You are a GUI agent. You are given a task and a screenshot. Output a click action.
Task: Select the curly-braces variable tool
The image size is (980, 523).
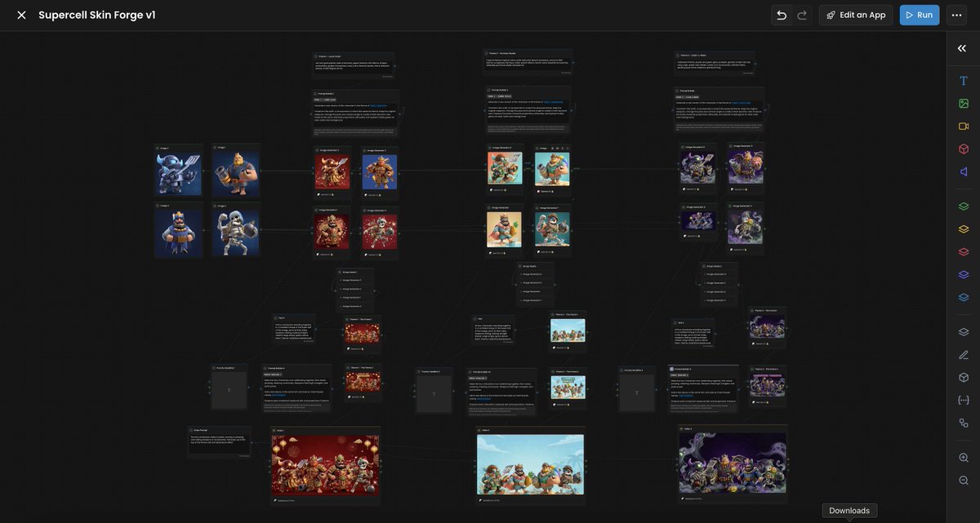pyautogui.click(x=964, y=401)
